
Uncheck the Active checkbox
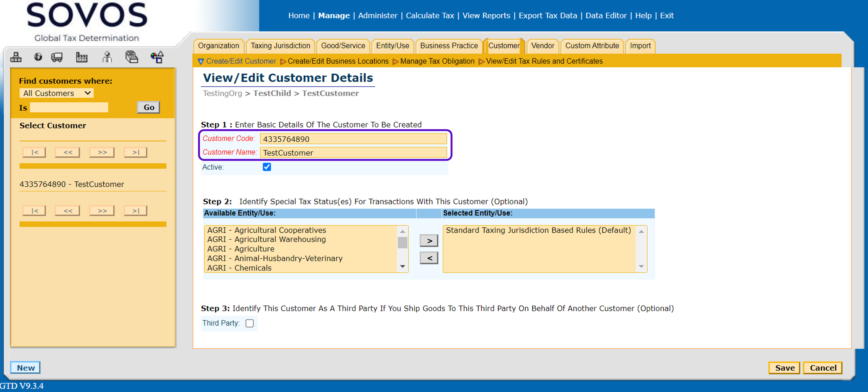[266, 167]
